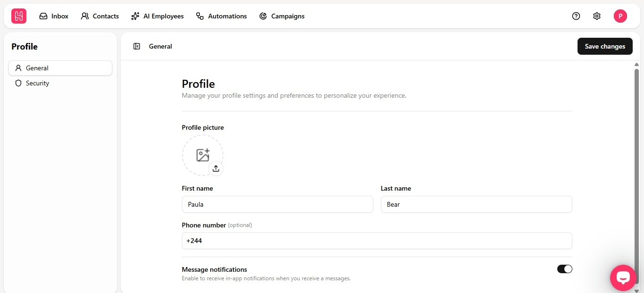The height and width of the screenshot is (293, 644).
Task: Open Automations page
Action: click(222, 16)
